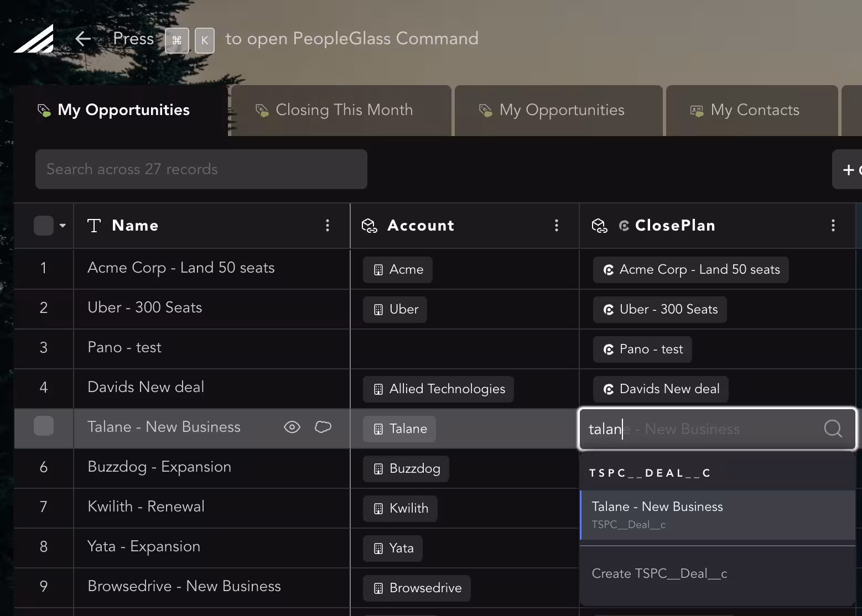Open the My Contacts tab
This screenshot has width=862, height=616.
tap(752, 110)
